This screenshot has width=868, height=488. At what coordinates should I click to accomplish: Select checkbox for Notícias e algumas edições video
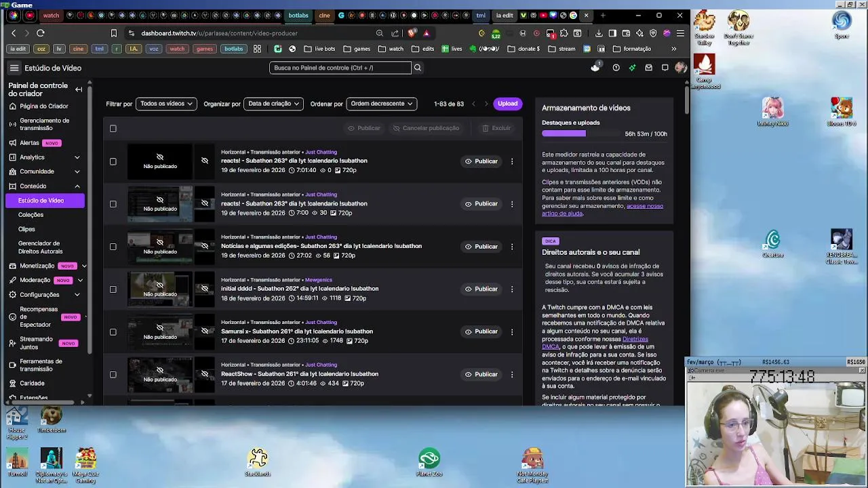point(113,247)
